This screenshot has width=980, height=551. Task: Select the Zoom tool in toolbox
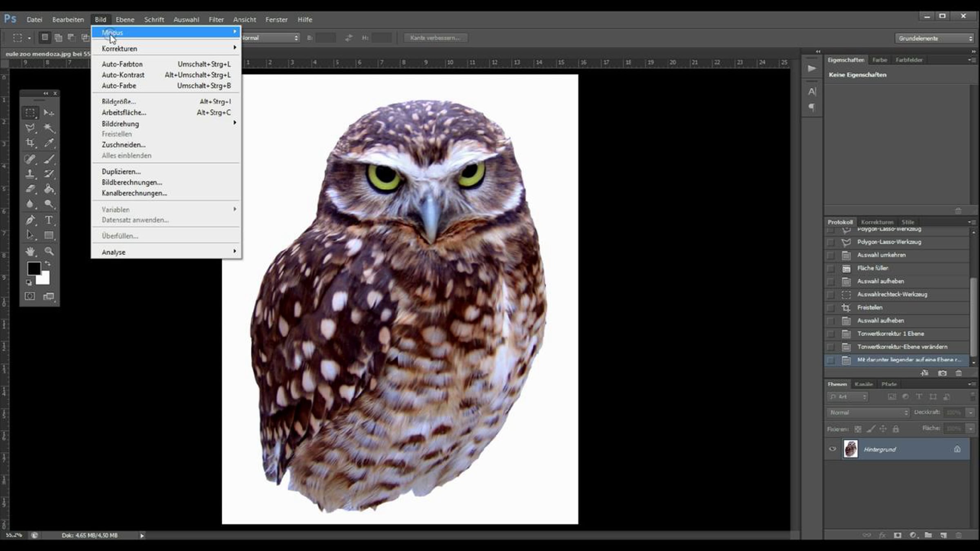tap(49, 251)
